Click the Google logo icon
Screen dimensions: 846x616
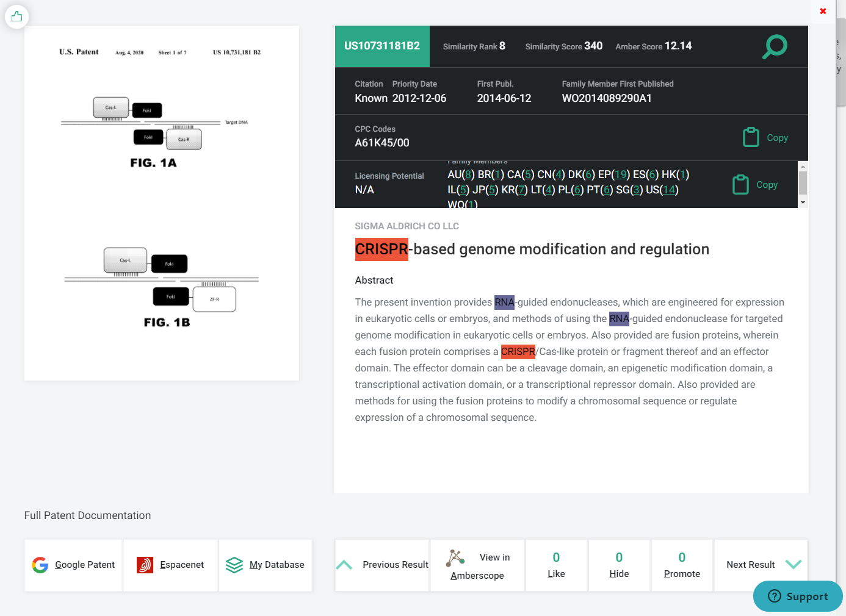pos(40,565)
